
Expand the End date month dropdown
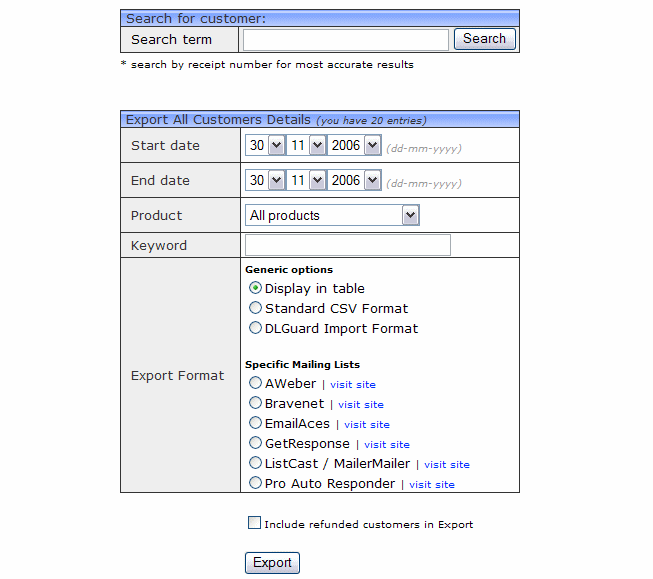pos(306,181)
